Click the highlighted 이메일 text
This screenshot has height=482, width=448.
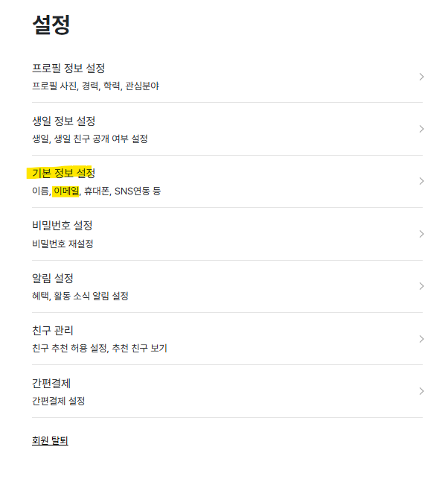pyautogui.click(x=65, y=191)
